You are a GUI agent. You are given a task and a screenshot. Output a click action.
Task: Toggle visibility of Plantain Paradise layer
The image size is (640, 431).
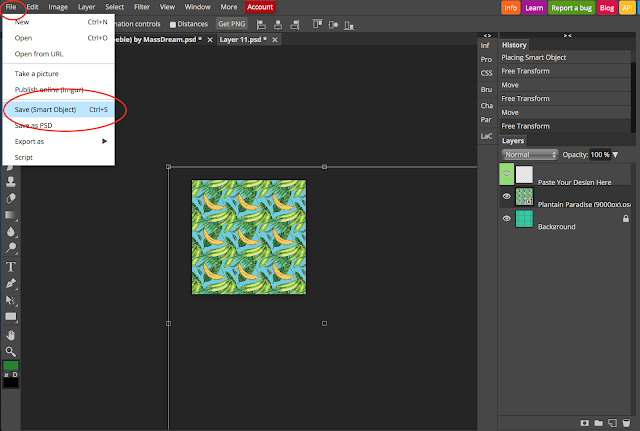pos(507,197)
